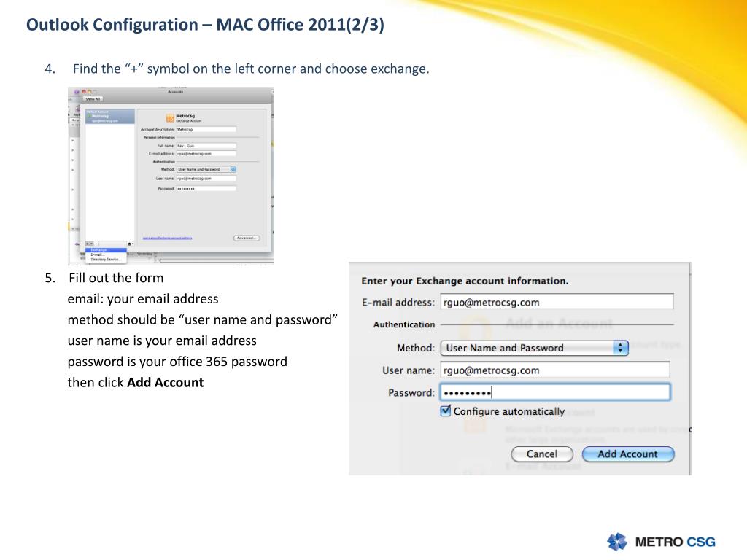Click the Metro CSG logo icon
This screenshot has height=560, width=747.
(x=617, y=542)
